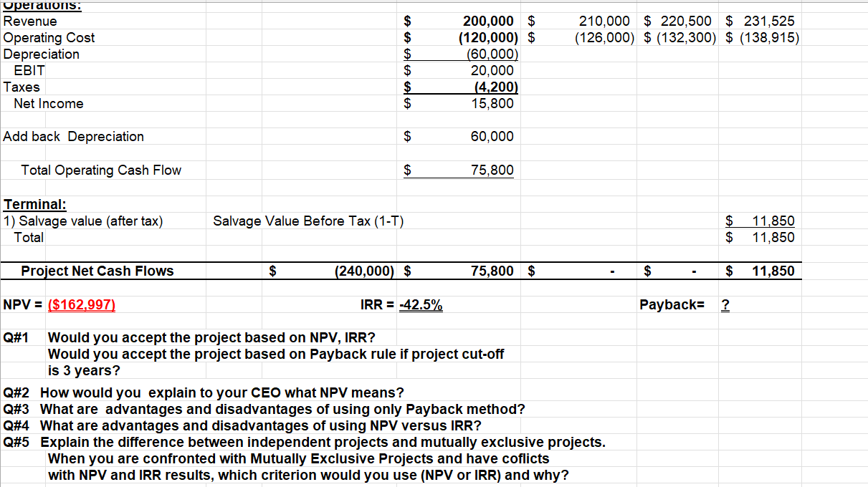Select the Salvage Value Before Tax label
868x487 pixels.
(300, 221)
